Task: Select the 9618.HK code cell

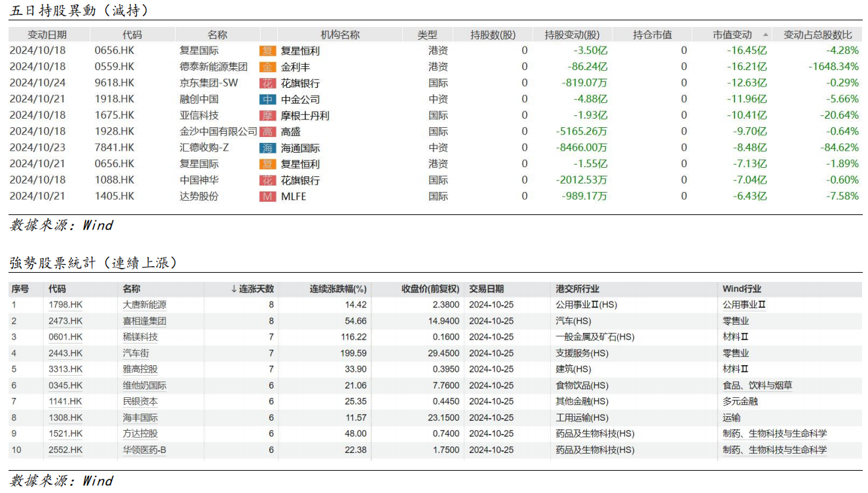Action: [115, 83]
